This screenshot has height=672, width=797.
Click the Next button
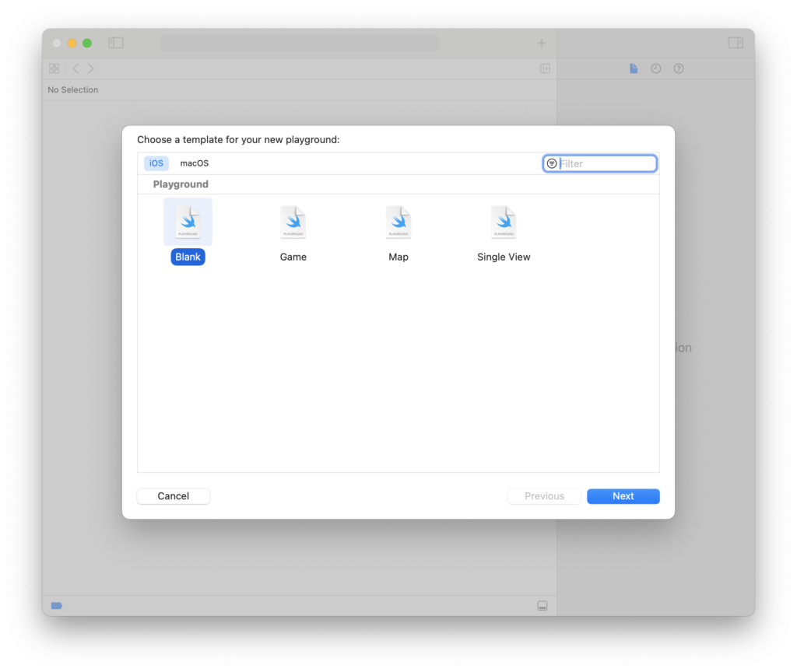point(623,496)
